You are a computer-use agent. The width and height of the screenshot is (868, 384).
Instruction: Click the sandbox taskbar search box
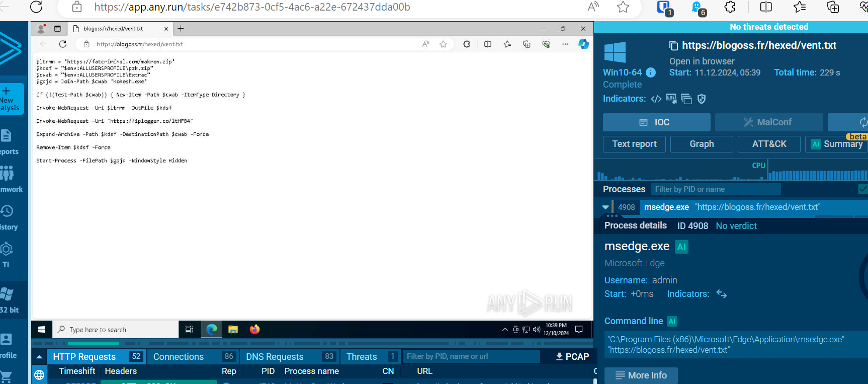click(115, 330)
